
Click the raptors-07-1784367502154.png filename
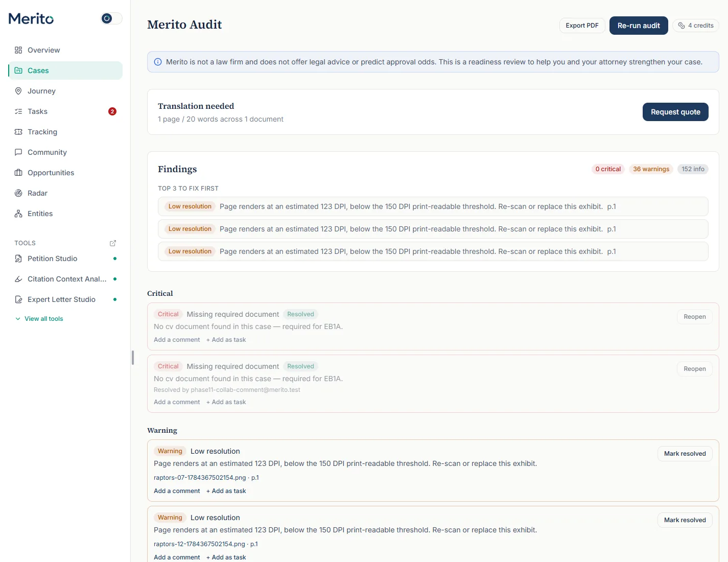point(200,478)
